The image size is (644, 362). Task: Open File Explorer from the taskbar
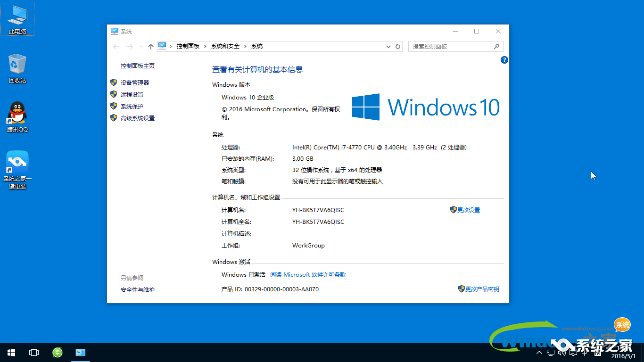coord(81,352)
